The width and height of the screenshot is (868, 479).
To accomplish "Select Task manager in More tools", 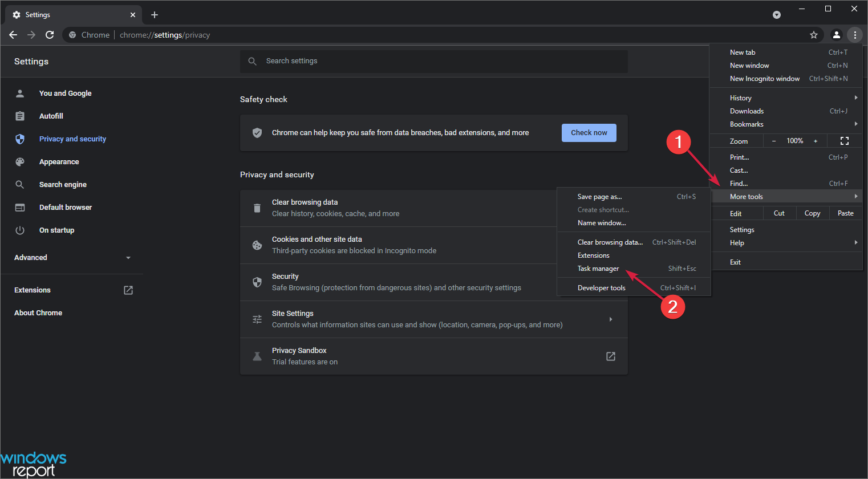I will tap(634, 269).
